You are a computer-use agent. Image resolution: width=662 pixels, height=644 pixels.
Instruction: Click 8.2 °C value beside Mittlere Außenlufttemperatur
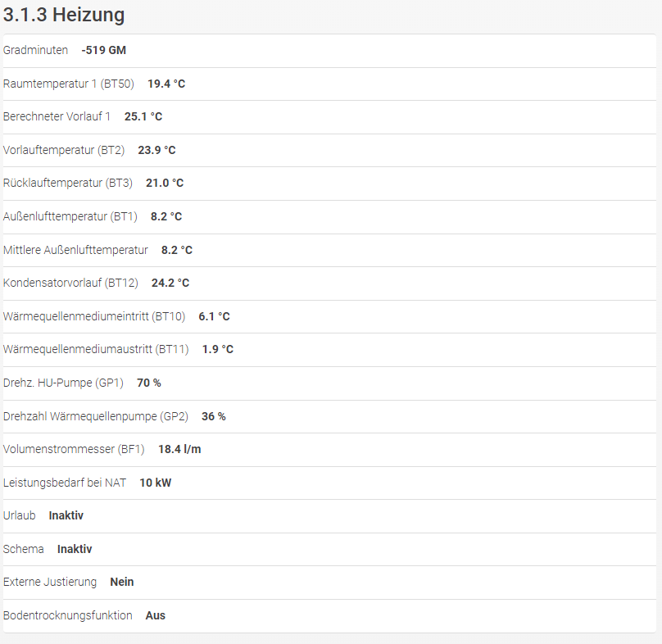pos(177,250)
